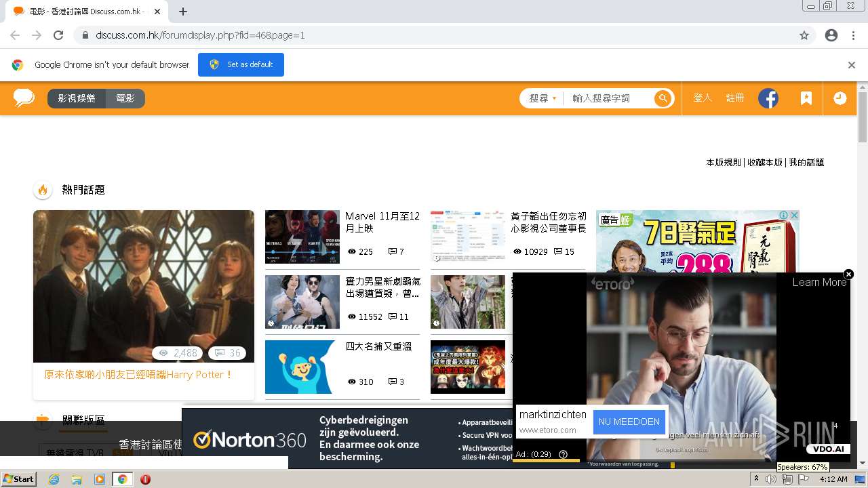Open the Marvel 11月至12月上映 topic

[382, 222]
